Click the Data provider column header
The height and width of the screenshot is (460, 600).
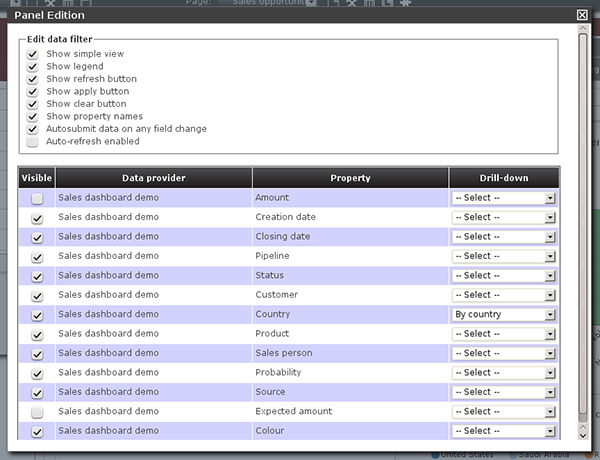click(153, 178)
